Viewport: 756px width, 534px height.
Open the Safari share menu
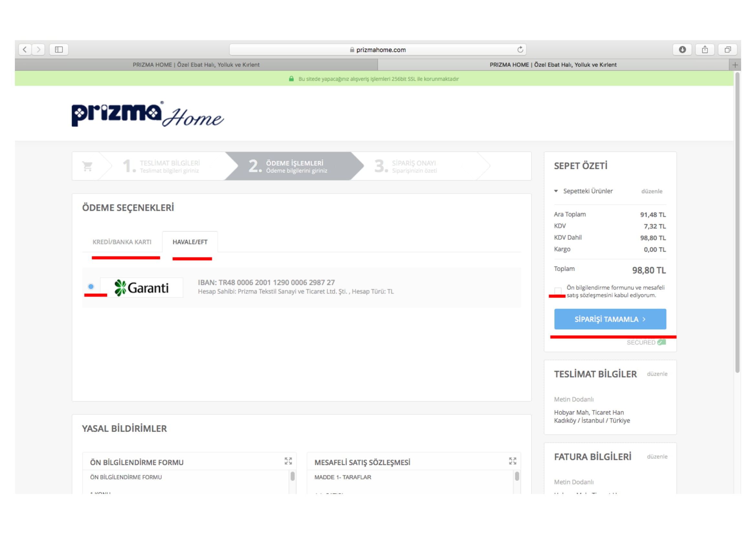pos(705,50)
